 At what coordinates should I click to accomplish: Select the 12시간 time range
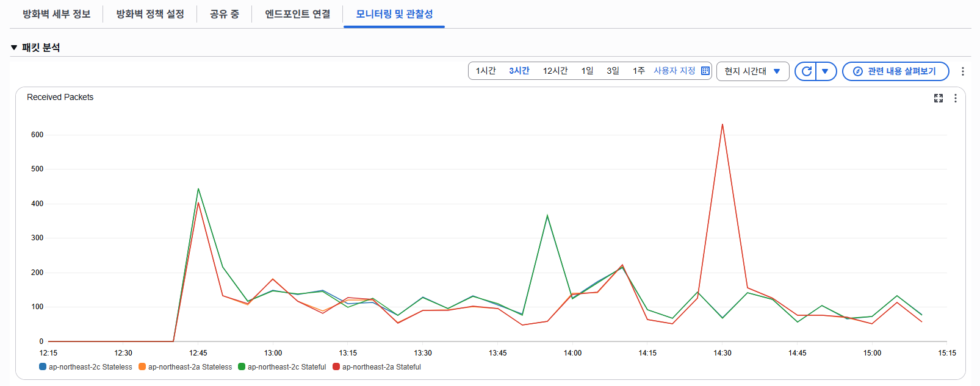(x=555, y=71)
